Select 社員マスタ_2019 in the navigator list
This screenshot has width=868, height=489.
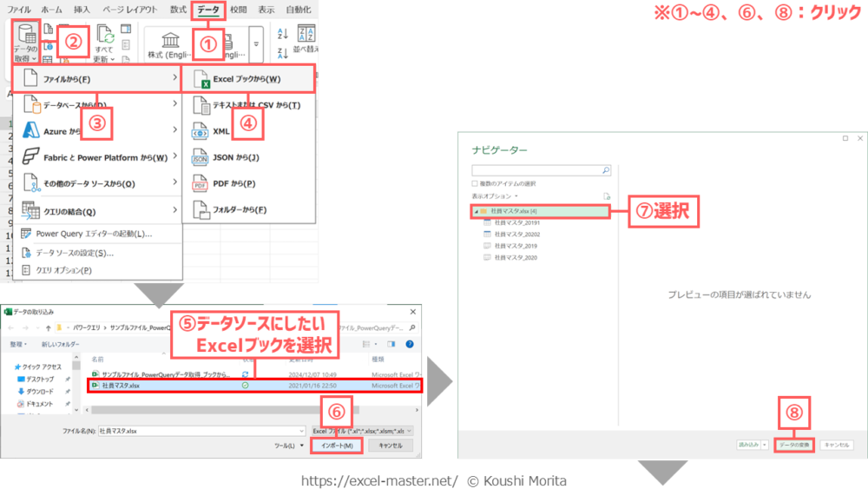pos(516,246)
